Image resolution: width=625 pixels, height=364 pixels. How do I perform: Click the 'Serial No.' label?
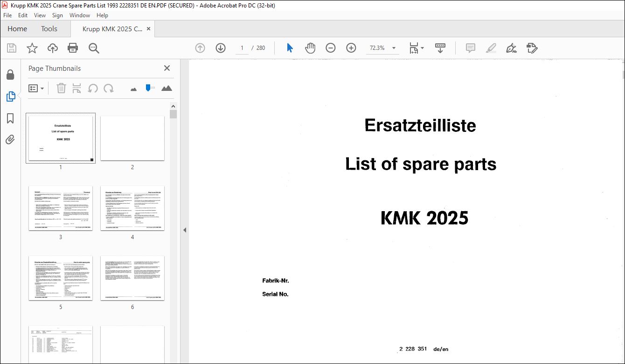(x=275, y=294)
